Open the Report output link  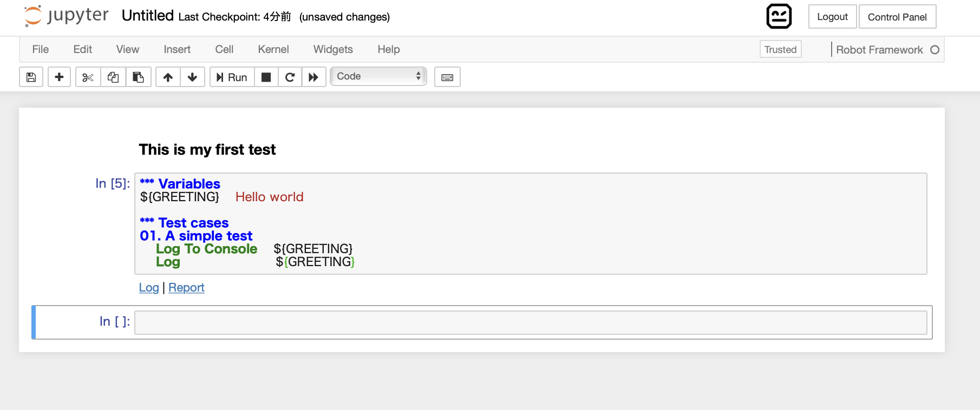coord(186,288)
